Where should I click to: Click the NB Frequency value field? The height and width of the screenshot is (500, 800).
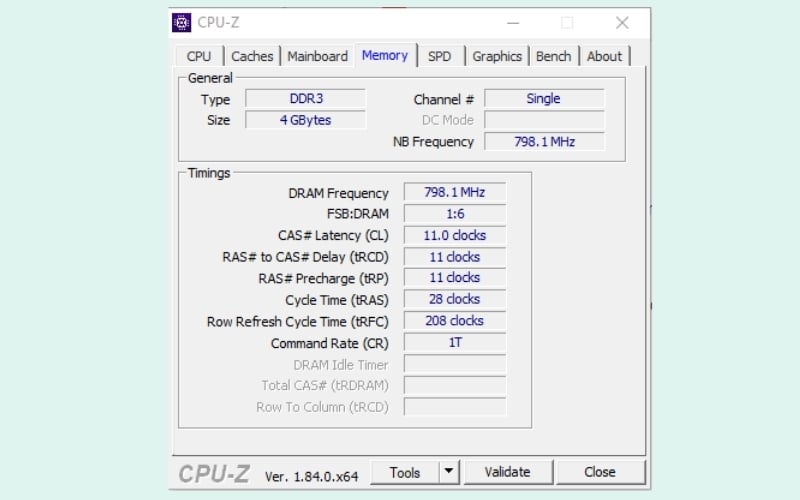tap(544, 141)
